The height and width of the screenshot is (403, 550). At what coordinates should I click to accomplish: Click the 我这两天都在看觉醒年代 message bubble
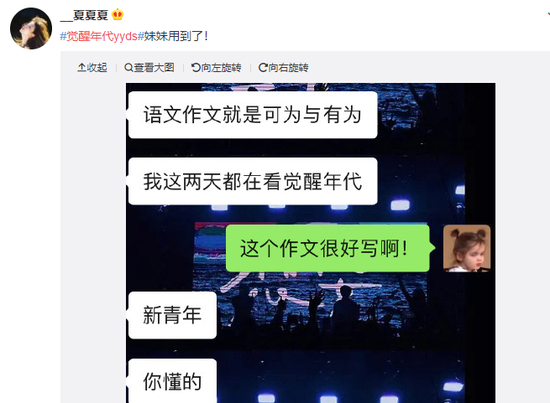click(253, 181)
